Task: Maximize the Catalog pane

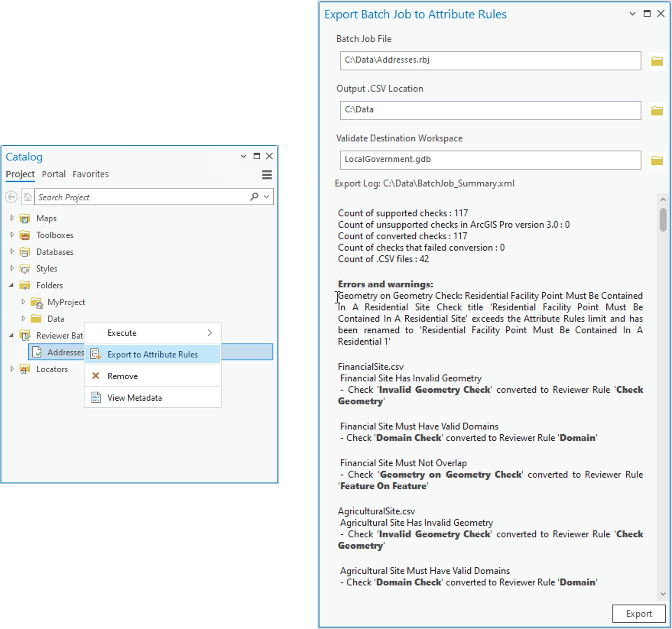Action: click(256, 156)
